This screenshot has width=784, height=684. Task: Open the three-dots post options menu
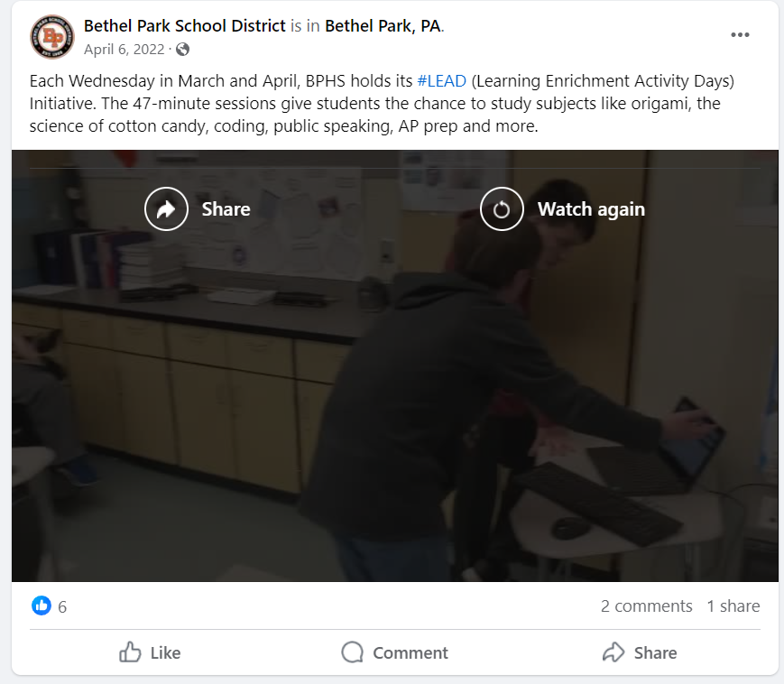740,35
